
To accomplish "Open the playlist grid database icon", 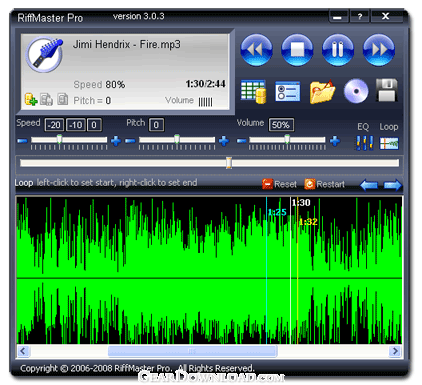I will (x=253, y=91).
